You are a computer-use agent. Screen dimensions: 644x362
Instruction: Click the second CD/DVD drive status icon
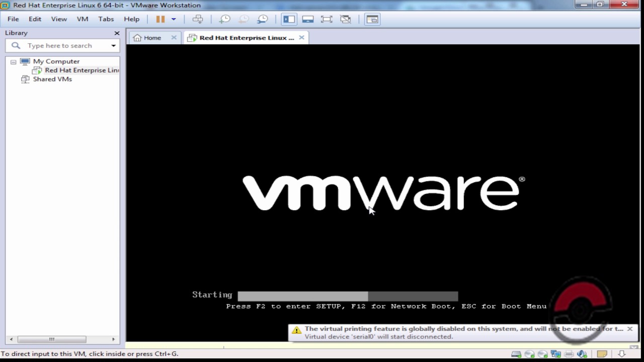tap(542, 354)
